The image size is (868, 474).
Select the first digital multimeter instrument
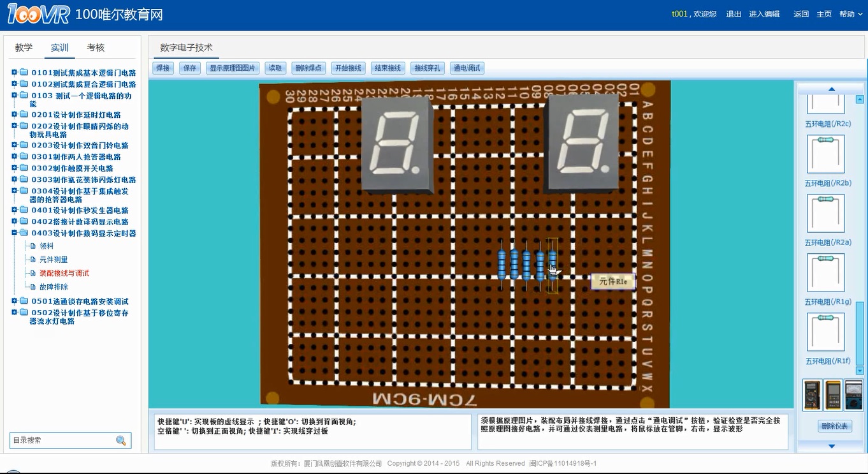(812, 396)
